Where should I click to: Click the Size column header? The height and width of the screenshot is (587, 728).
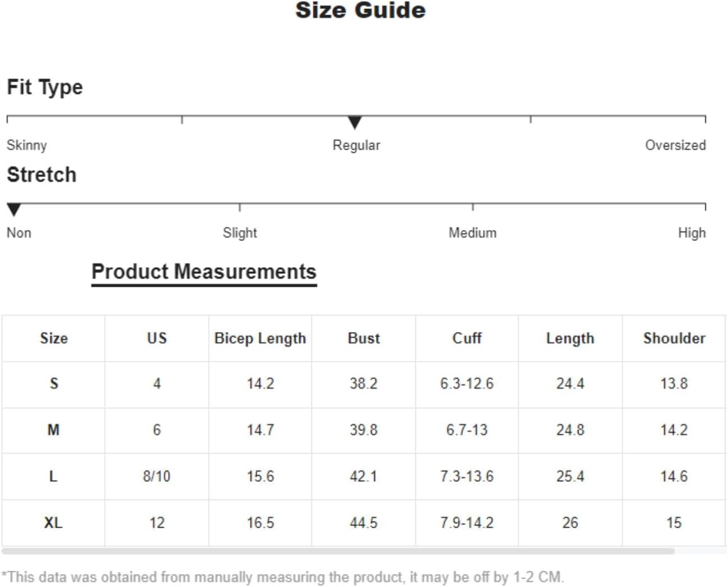coord(54,338)
